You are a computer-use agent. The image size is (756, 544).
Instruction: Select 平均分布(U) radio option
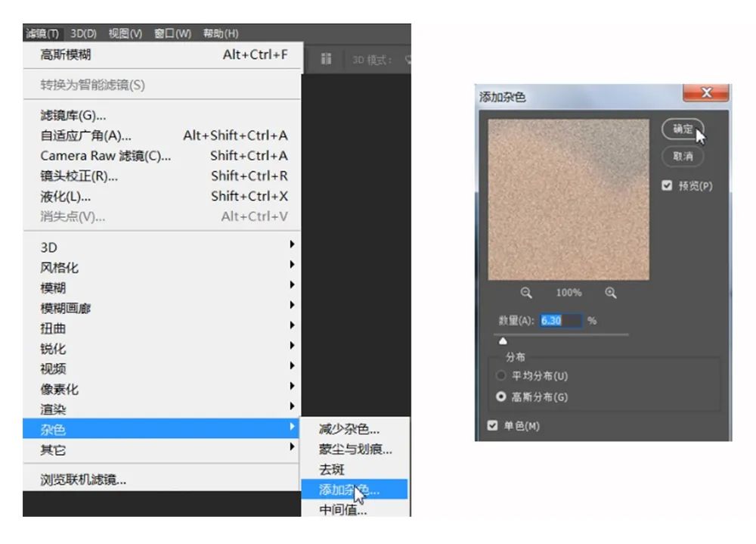click(500, 376)
